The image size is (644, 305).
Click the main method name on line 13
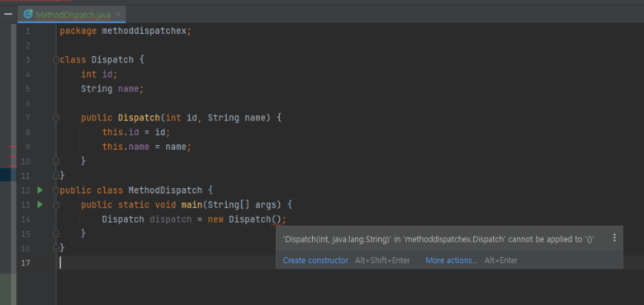(192, 204)
